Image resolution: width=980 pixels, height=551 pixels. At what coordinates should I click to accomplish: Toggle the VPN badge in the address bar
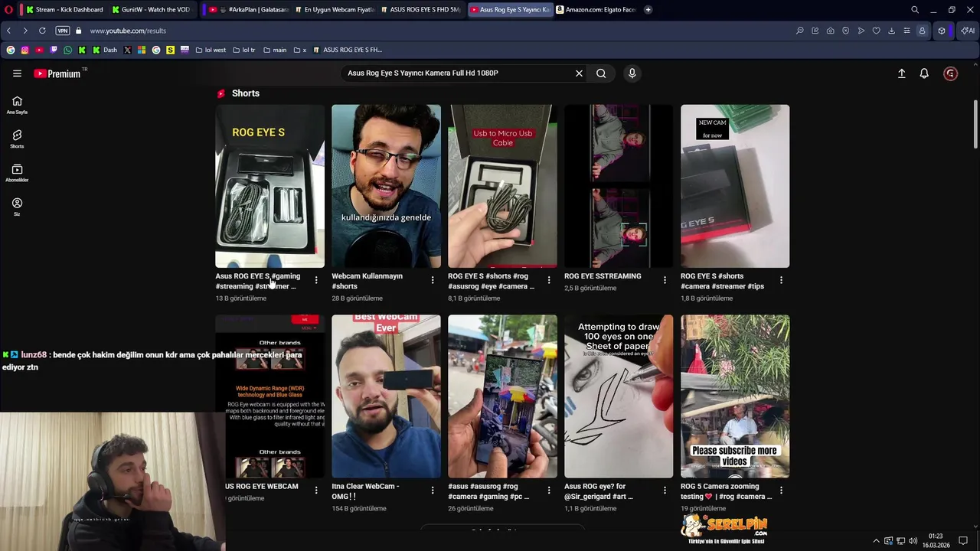(x=63, y=31)
